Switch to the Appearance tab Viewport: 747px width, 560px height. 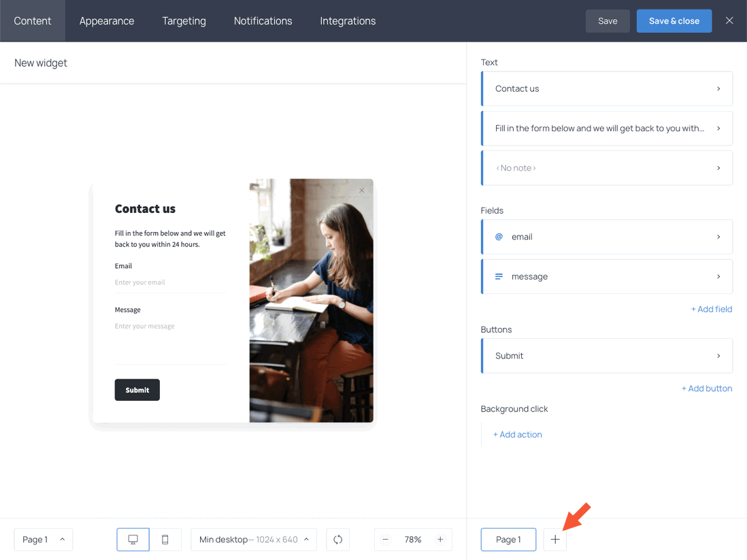(106, 20)
